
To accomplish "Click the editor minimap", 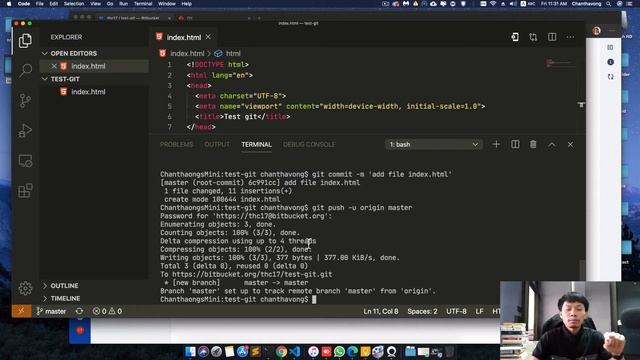I will (560, 64).
